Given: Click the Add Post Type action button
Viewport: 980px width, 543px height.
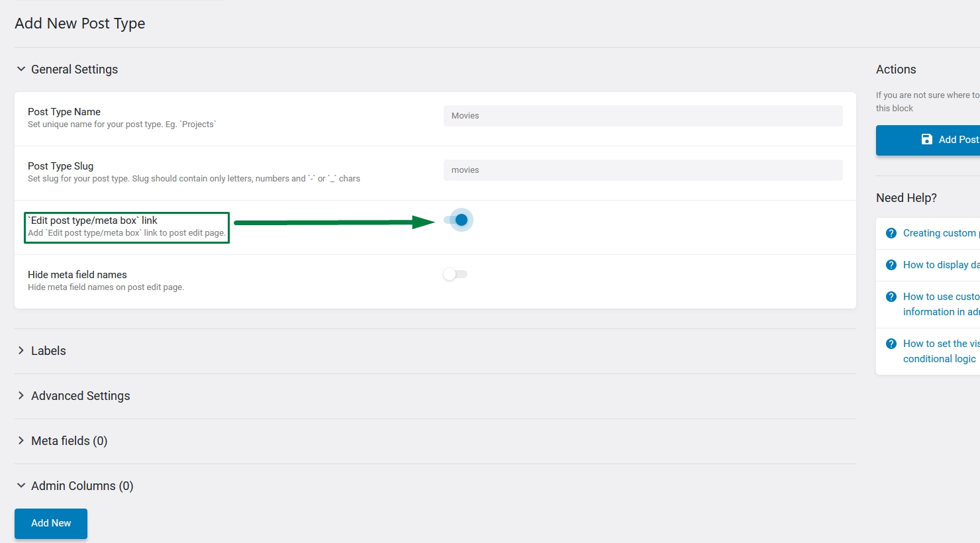Looking at the screenshot, I should [x=928, y=140].
